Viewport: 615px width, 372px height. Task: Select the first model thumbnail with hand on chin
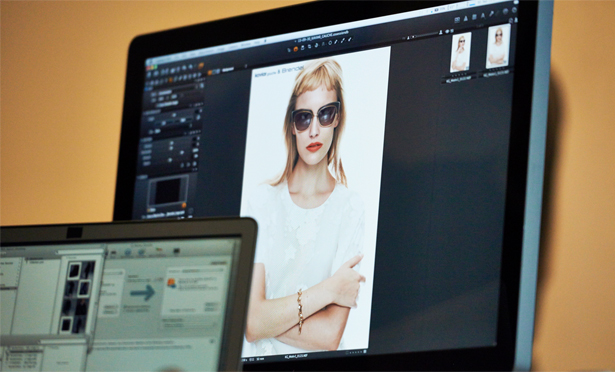click(x=460, y=52)
